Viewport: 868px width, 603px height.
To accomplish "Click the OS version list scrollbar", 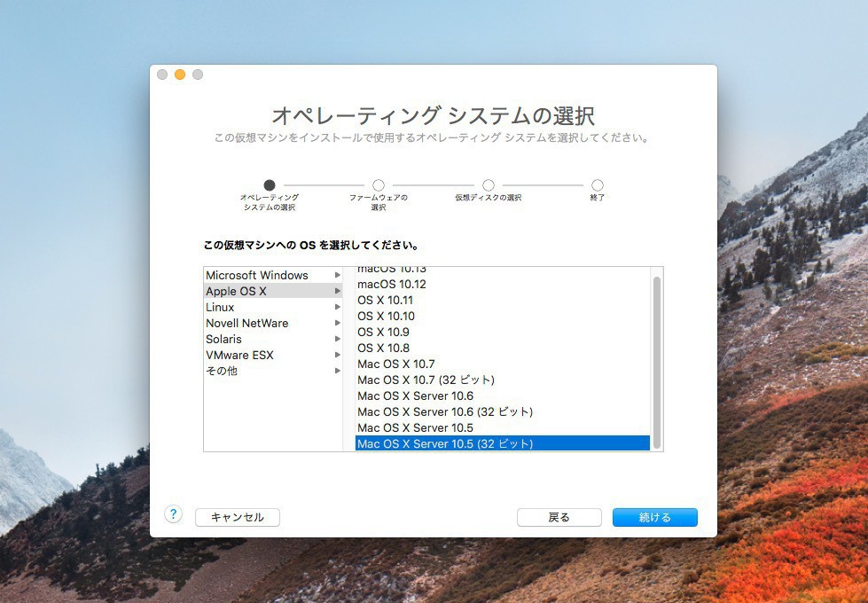I will click(x=657, y=363).
